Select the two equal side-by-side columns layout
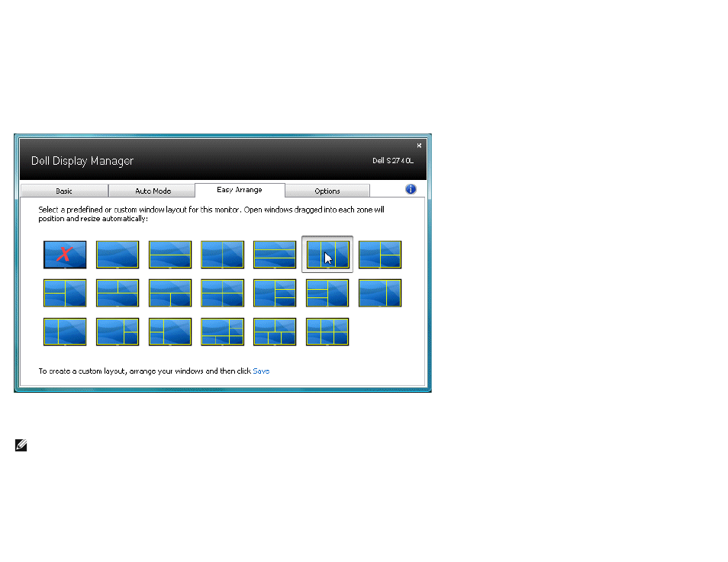This screenshot has height=562, width=728. coord(222,255)
